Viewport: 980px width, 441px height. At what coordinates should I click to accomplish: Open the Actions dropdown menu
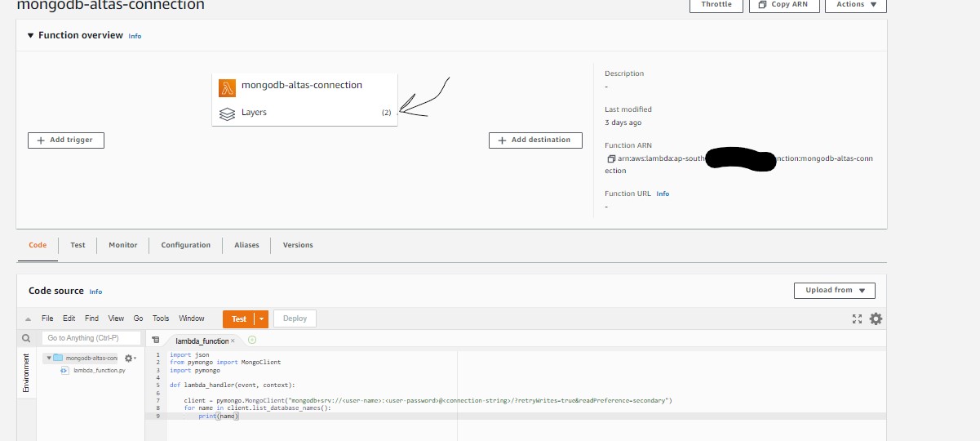pyautogui.click(x=856, y=5)
